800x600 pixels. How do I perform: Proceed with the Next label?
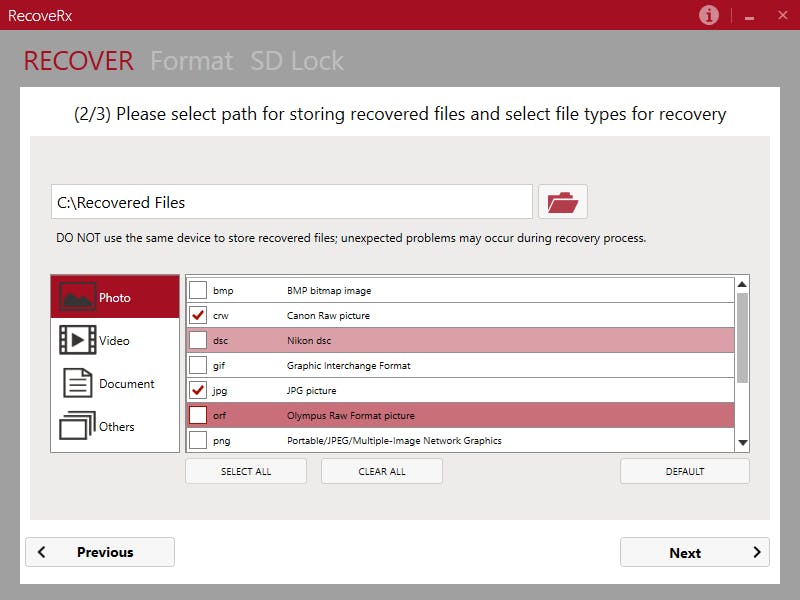[x=685, y=553]
